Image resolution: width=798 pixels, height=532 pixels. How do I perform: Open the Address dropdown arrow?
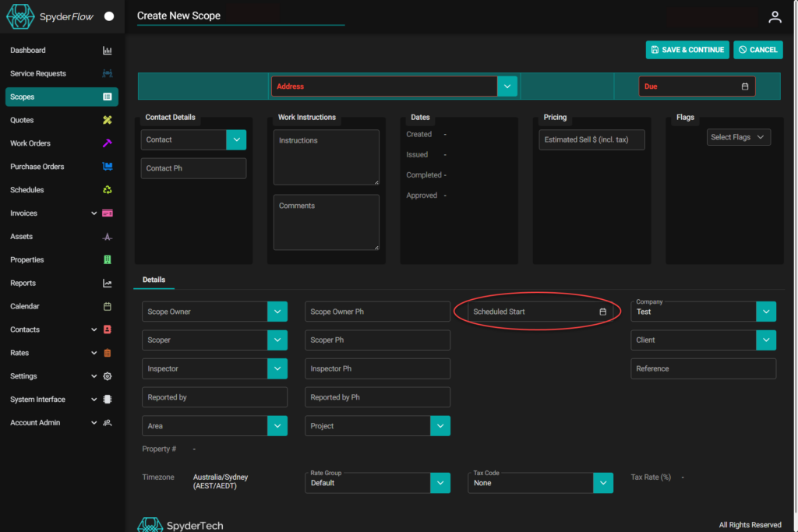click(x=507, y=86)
